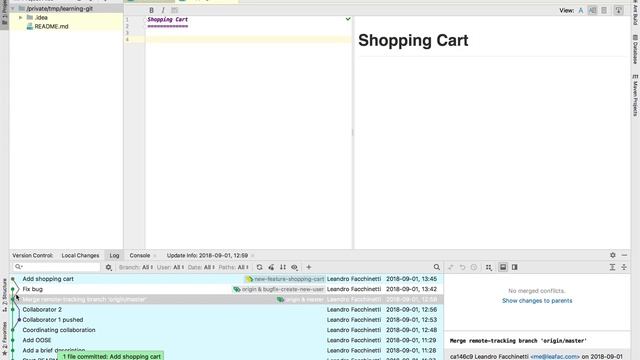Open the User filter dropdown
640x360 pixels.
pyautogui.click(x=170, y=267)
